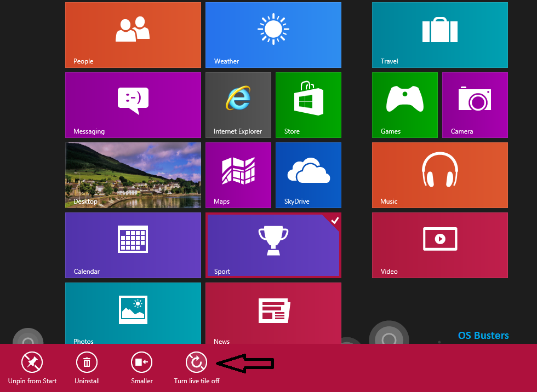This screenshot has height=392, width=537.
Task: Open the Music app tile
Action: point(439,175)
